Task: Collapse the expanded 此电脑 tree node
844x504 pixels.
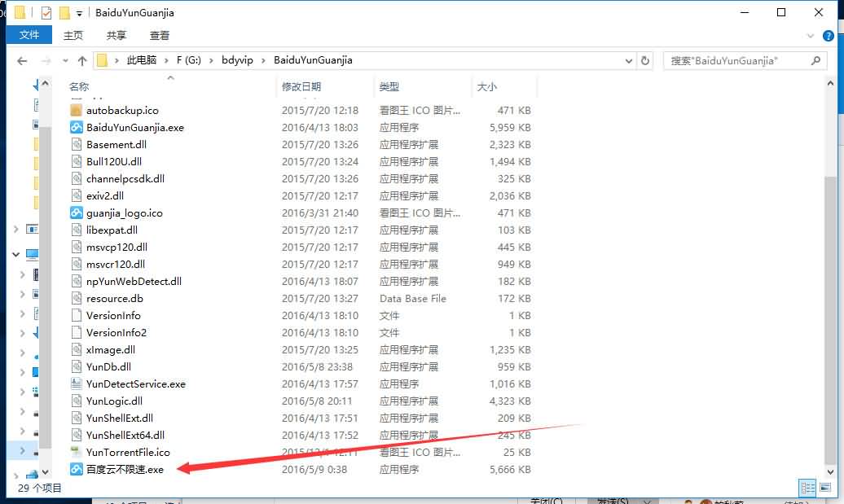Action: [x=16, y=254]
